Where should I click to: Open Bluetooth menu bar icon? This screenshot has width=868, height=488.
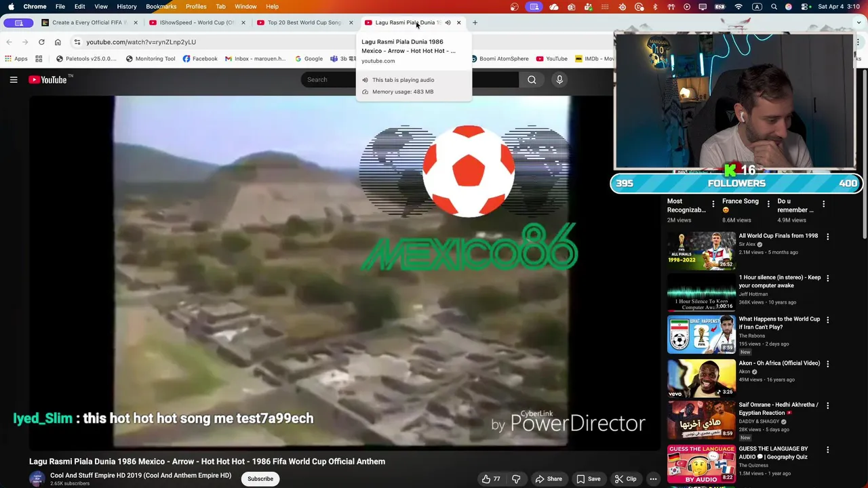pos(655,7)
